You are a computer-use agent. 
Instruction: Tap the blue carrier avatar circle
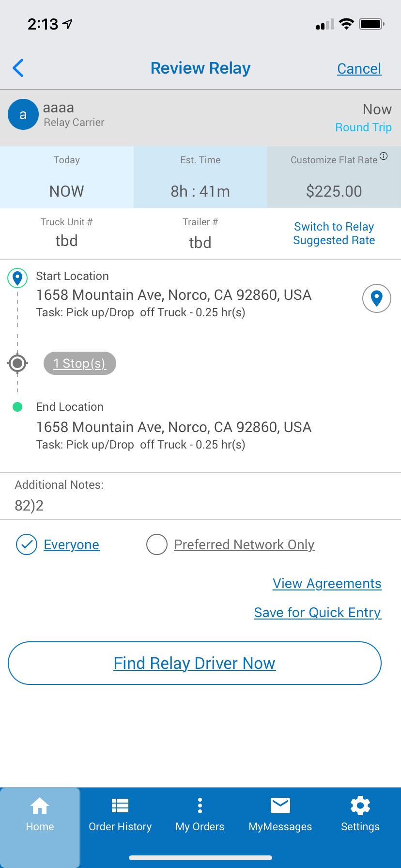pyautogui.click(x=23, y=115)
